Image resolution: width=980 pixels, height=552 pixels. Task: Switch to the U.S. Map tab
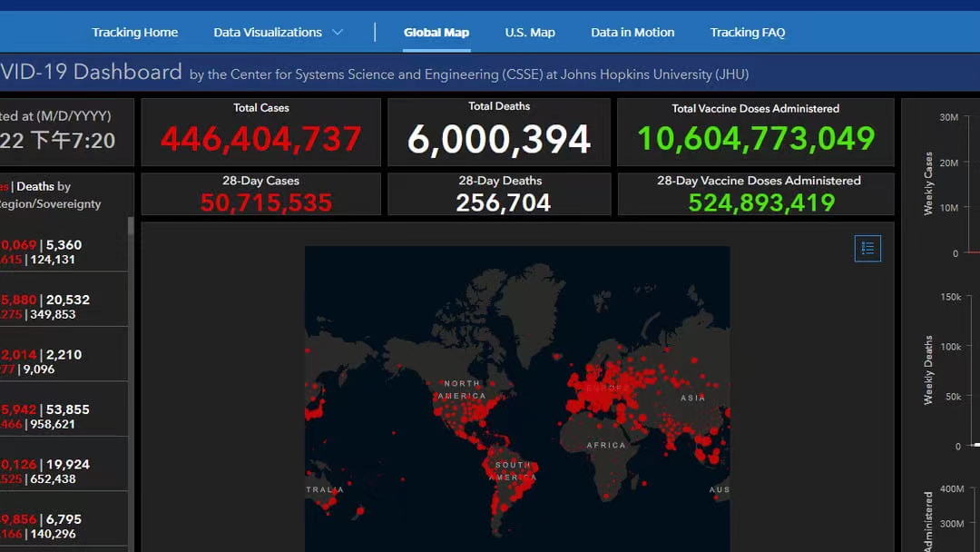pos(530,33)
